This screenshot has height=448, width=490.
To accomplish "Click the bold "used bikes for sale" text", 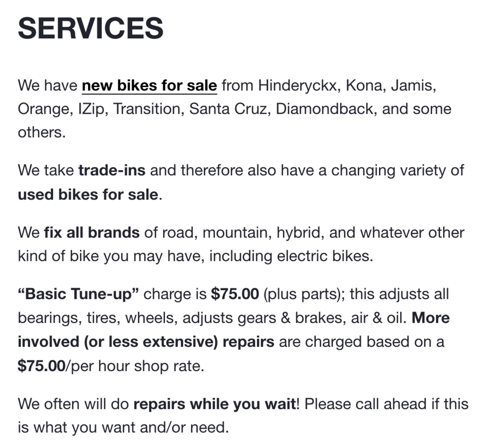I will (x=88, y=195).
